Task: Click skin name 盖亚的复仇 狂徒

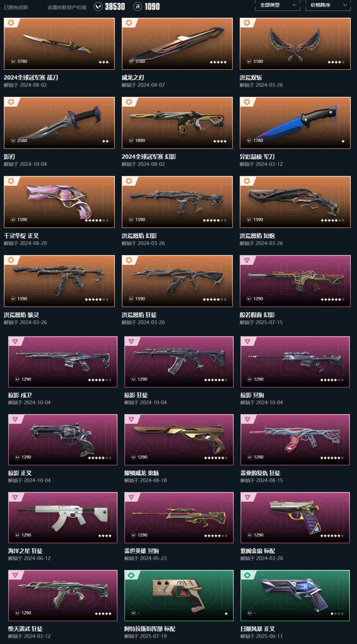Action: (260, 473)
